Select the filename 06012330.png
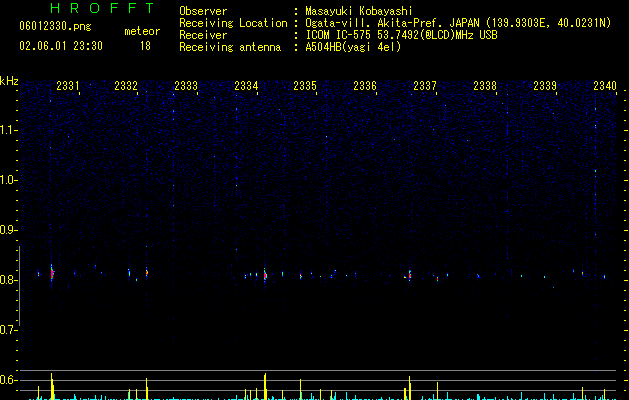Screen dimensions: 629x400 coord(55,27)
